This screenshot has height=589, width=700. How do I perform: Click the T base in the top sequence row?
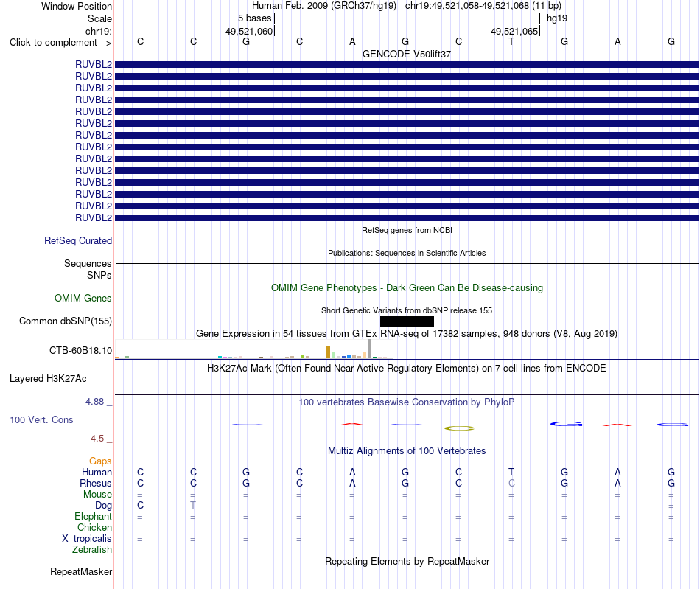click(x=511, y=41)
